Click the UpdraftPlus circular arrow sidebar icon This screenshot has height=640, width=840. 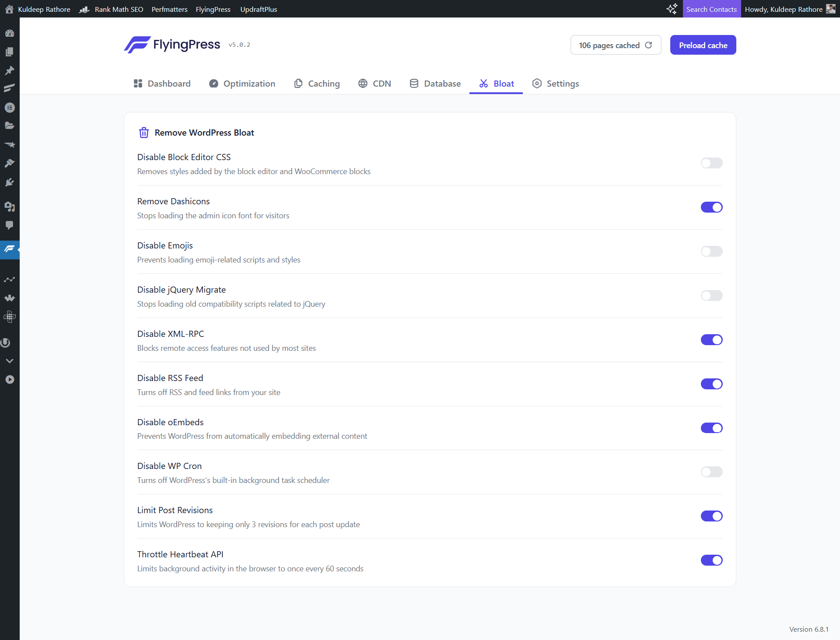(x=5, y=343)
